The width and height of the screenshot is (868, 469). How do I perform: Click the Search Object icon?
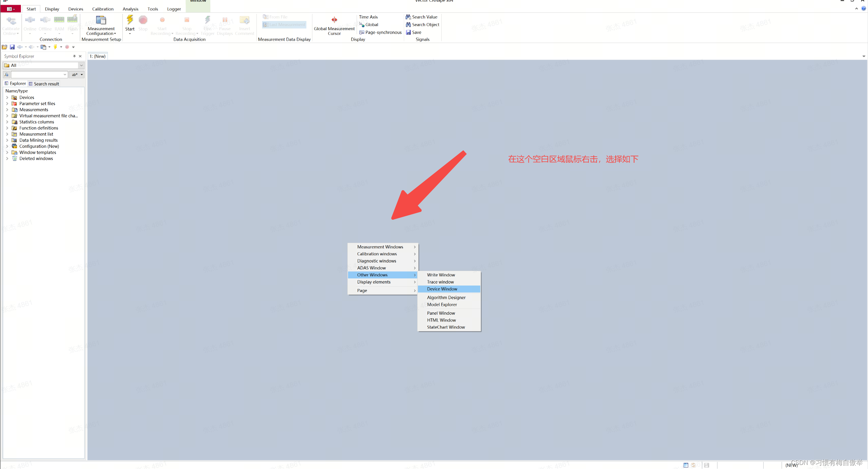click(x=408, y=25)
